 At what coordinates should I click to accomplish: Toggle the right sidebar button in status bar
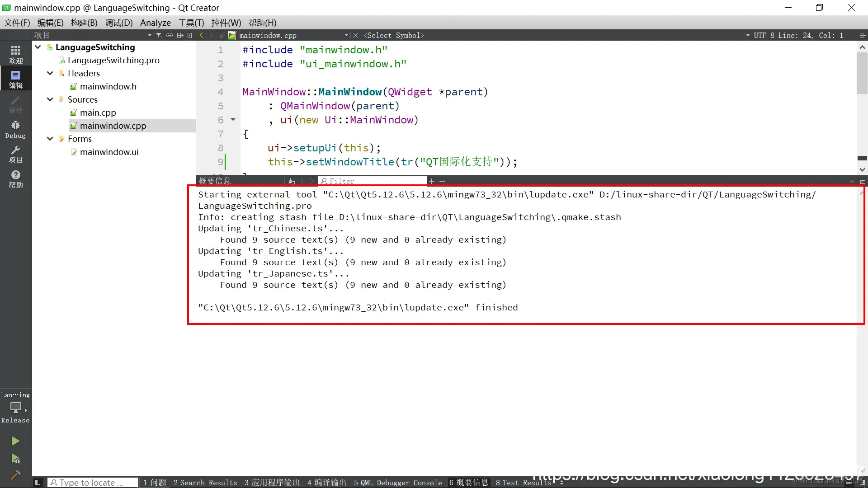862,483
